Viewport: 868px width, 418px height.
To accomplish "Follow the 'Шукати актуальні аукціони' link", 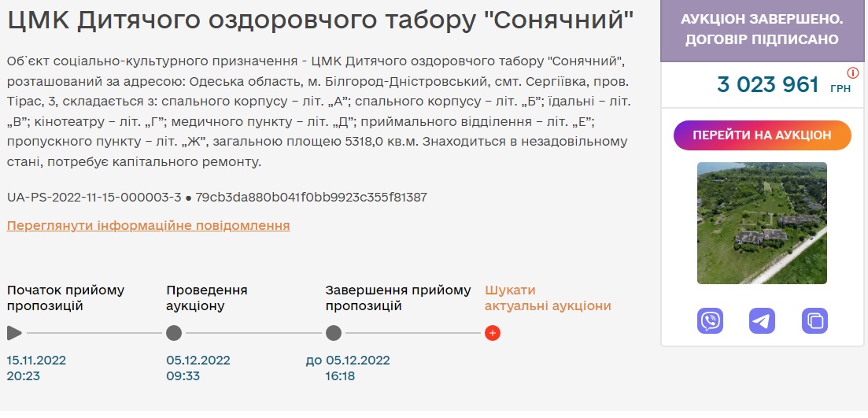I will pyautogui.click(x=548, y=298).
